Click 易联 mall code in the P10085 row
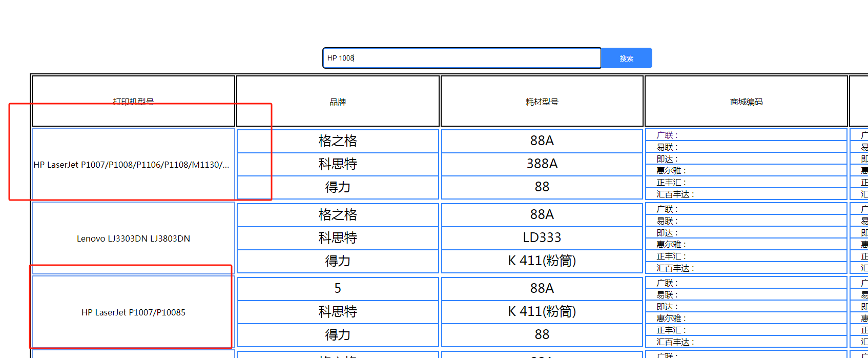 point(746,294)
